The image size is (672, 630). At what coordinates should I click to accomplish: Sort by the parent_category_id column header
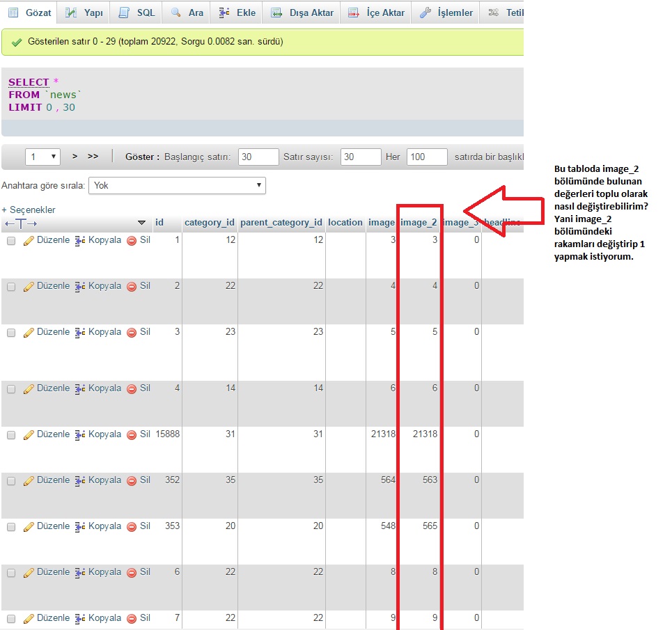pos(281,222)
